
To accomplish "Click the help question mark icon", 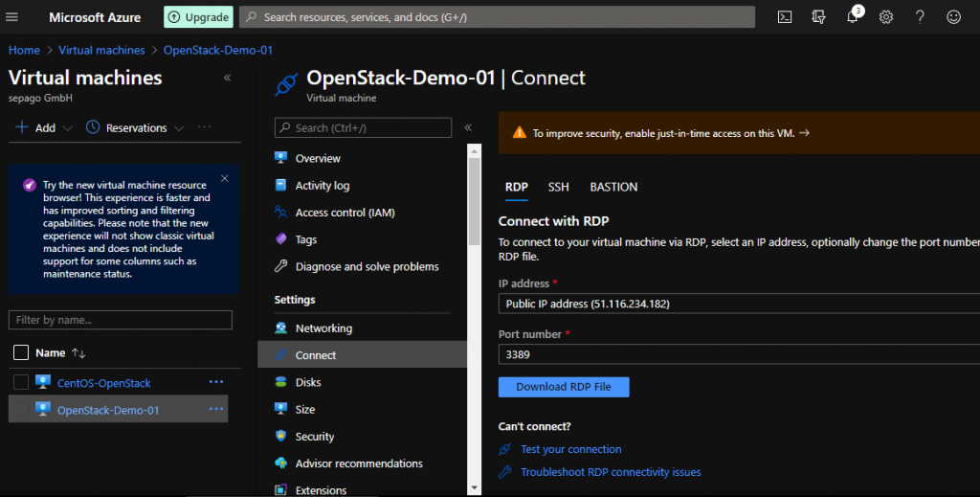I will (x=920, y=17).
